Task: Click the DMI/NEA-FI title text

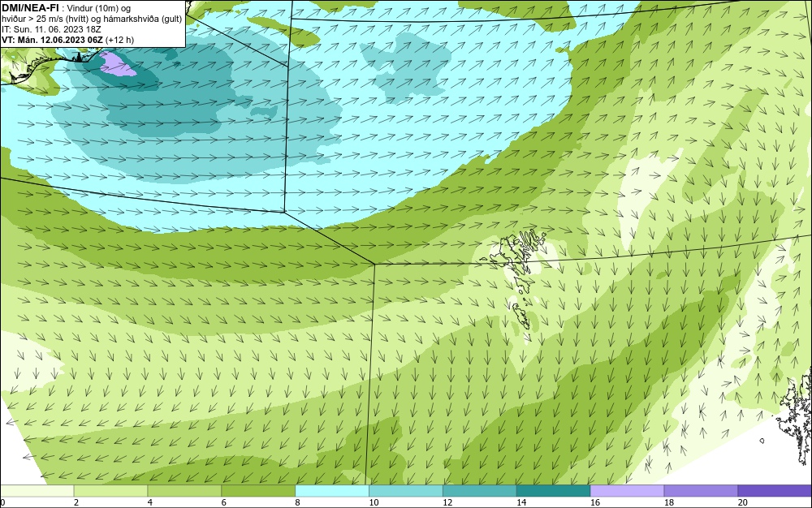Action: pyautogui.click(x=30, y=8)
